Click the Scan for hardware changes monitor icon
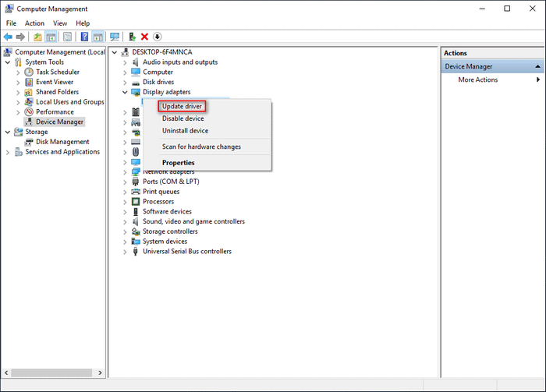 coord(115,37)
